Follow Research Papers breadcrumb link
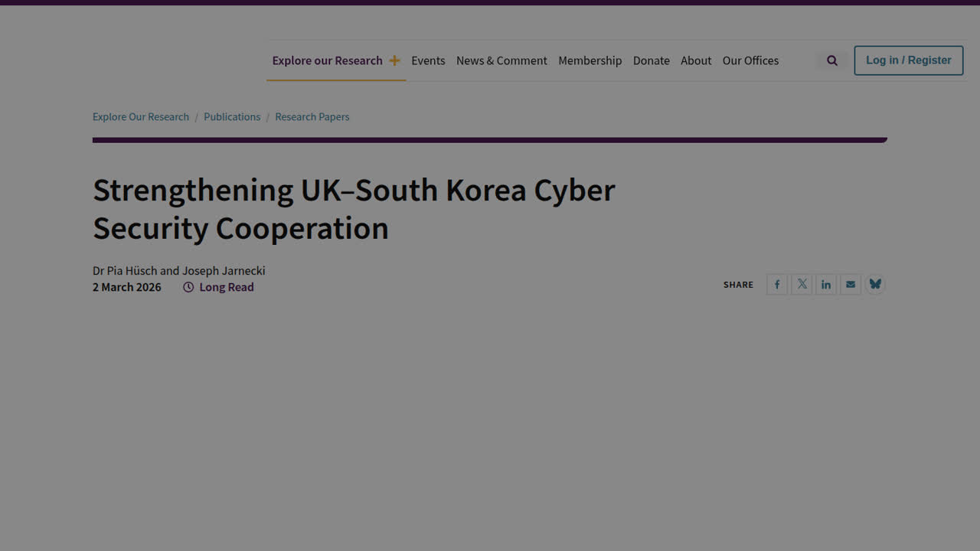The height and width of the screenshot is (551, 980). [x=312, y=117]
